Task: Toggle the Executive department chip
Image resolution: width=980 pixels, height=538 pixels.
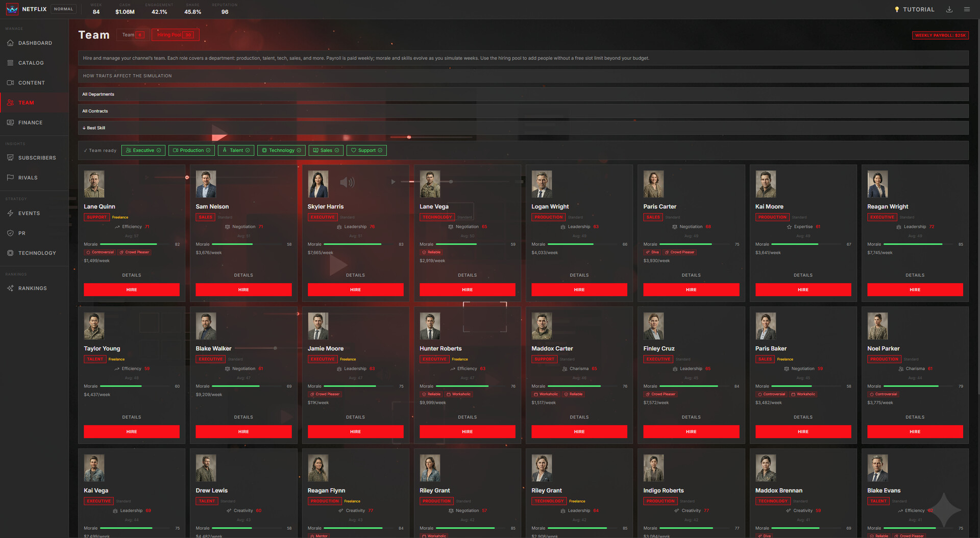Action: (143, 150)
